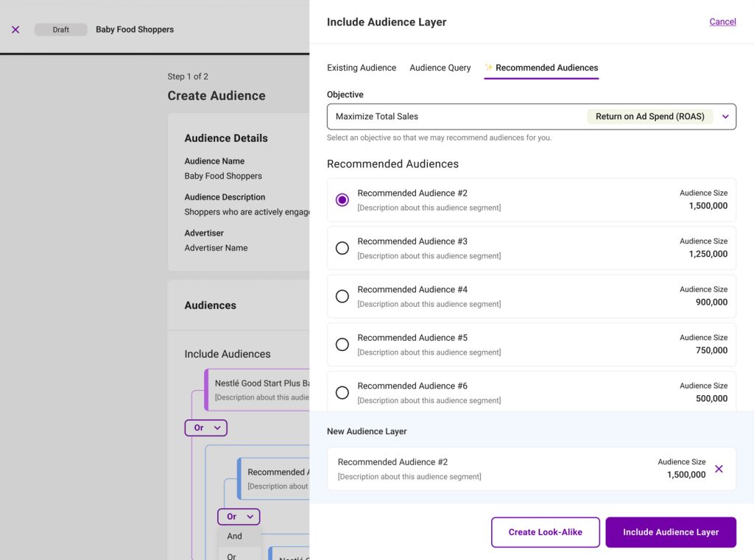Click the Cancel link
This screenshot has height=560, width=754.
pos(722,22)
